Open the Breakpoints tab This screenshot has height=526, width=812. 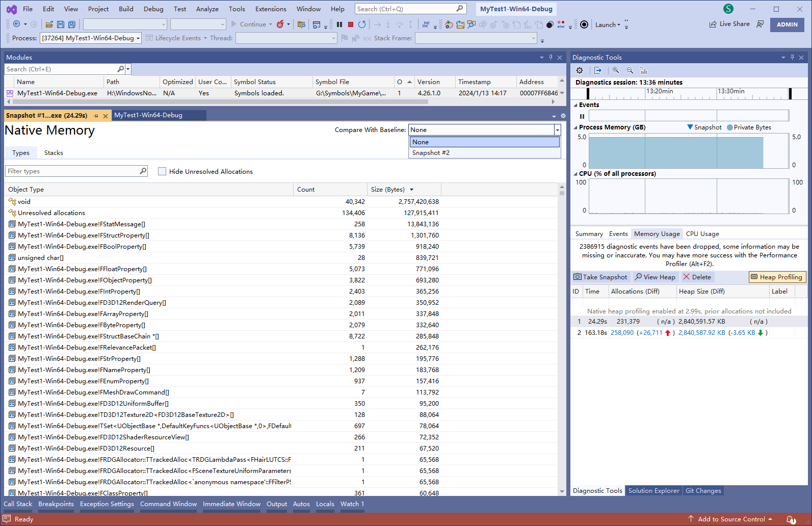coord(56,504)
